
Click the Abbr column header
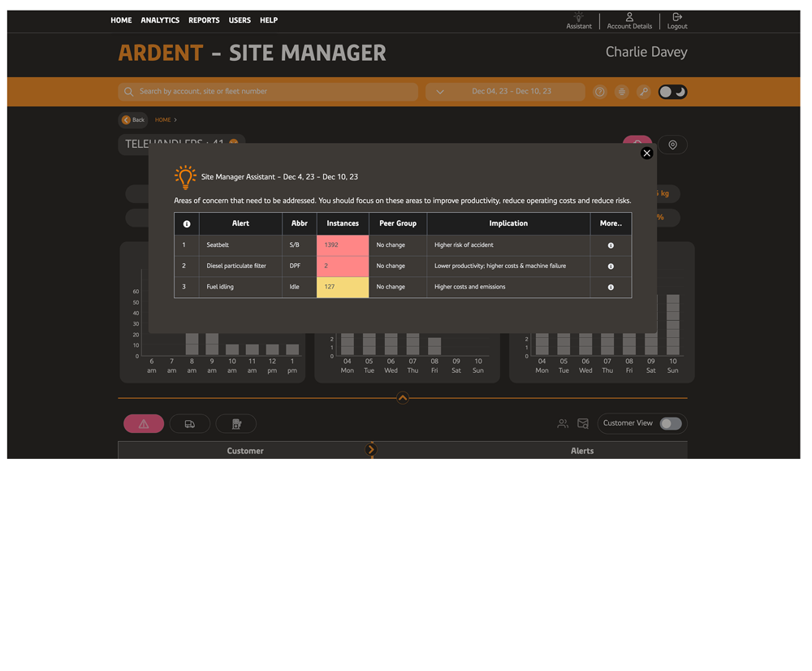click(300, 223)
